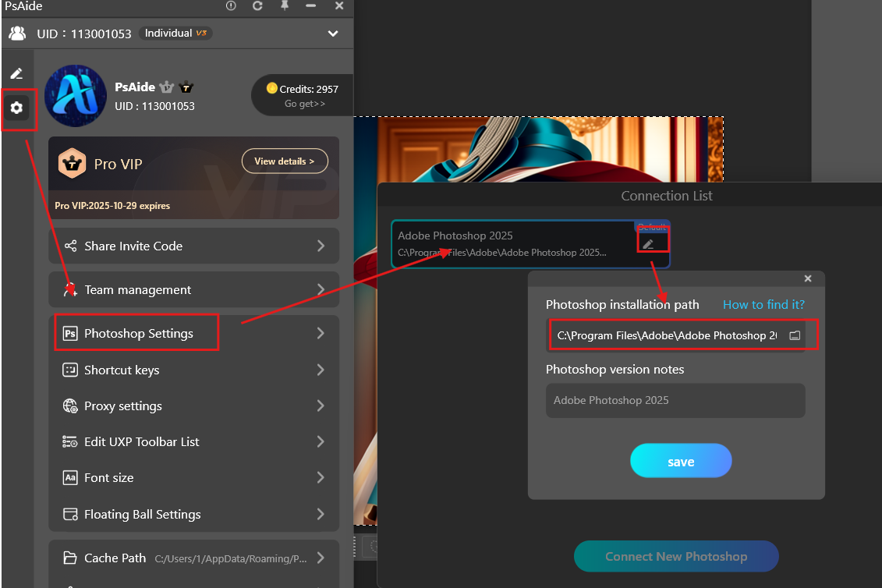Screen dimensions: 882x588
Task: Click View details for Pro VIP
Action: (x=285, y=161)
